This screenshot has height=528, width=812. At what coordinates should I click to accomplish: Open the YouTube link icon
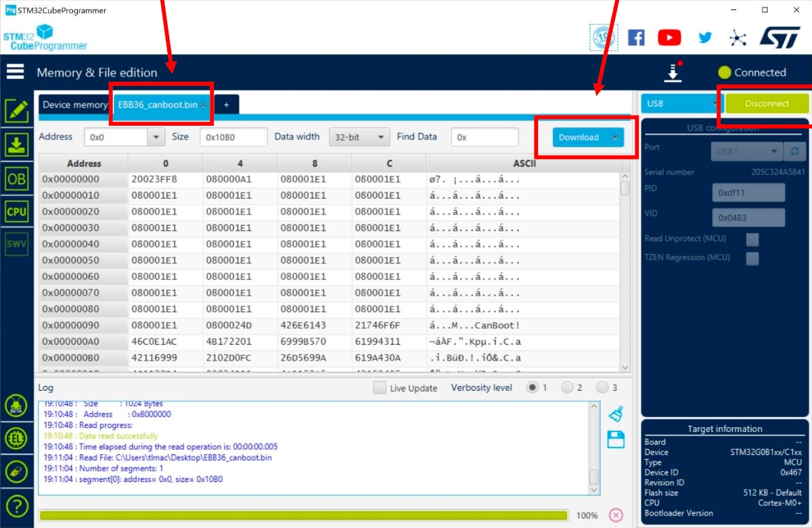669,37
